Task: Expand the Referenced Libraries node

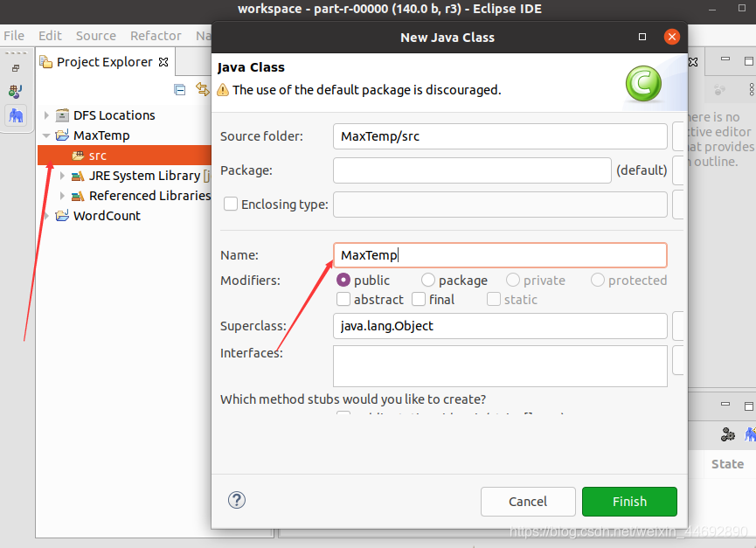Action: tap(62, 196)
